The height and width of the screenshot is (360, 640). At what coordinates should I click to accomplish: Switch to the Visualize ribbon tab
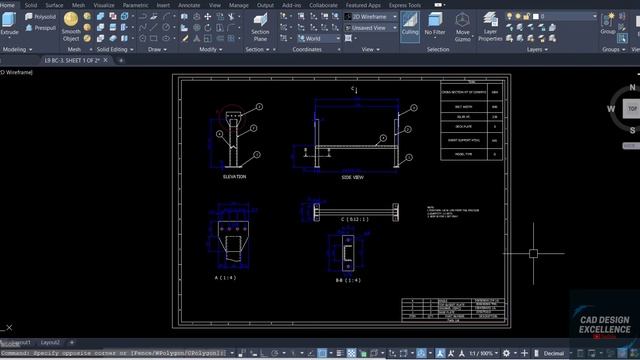[x=104, y=5]
